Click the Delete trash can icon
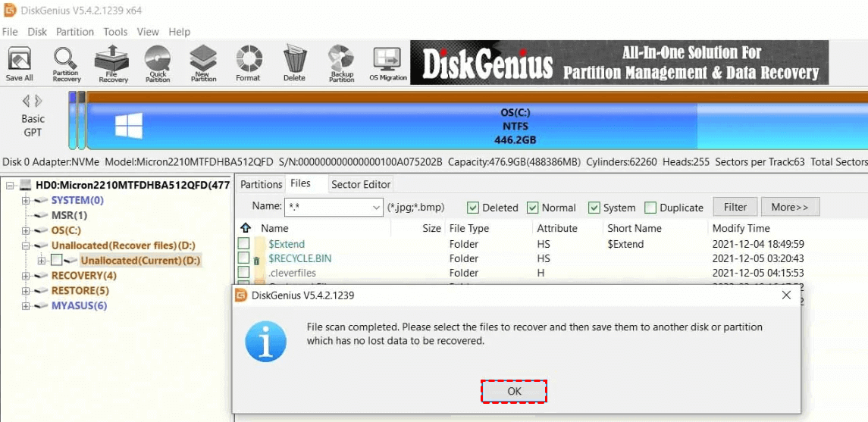The width and height of the screenshot is (868, 422). tap(294, 64)
